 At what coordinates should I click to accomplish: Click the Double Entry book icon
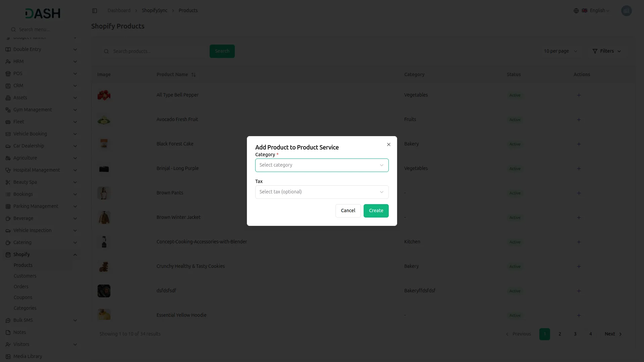coord(8,49)
